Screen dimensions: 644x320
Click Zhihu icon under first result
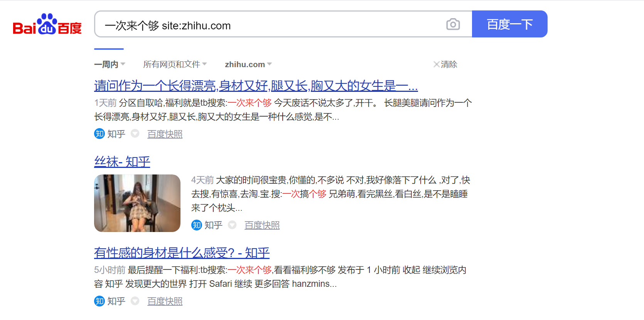[99, 134]
